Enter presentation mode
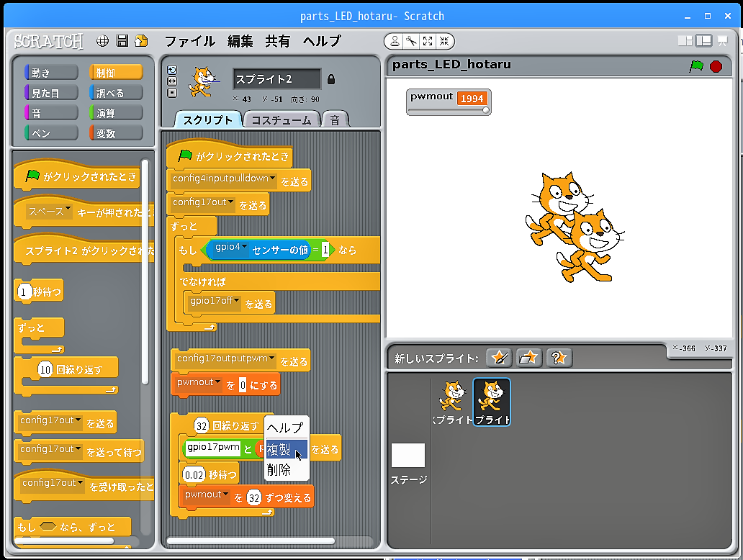The image size is (743, 560). tap(723, 41)
